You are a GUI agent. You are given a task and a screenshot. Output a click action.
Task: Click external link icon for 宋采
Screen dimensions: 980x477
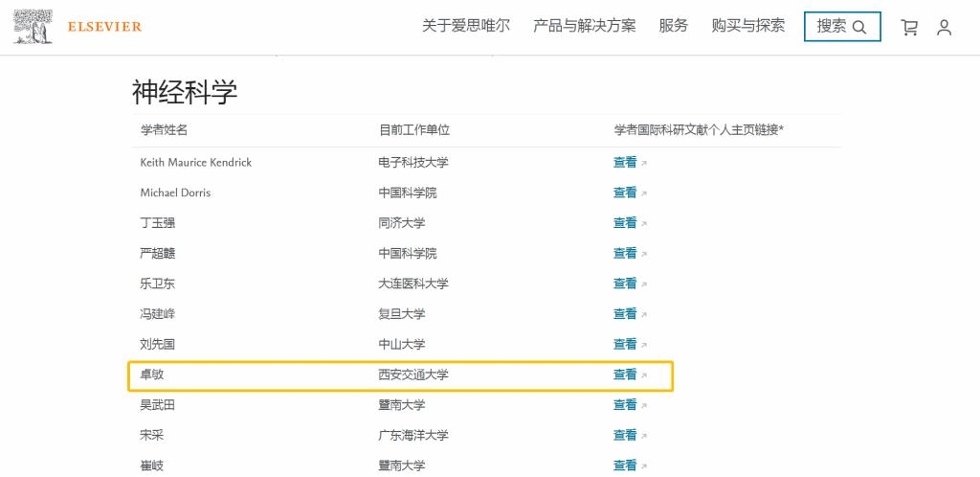pos(644,436)
